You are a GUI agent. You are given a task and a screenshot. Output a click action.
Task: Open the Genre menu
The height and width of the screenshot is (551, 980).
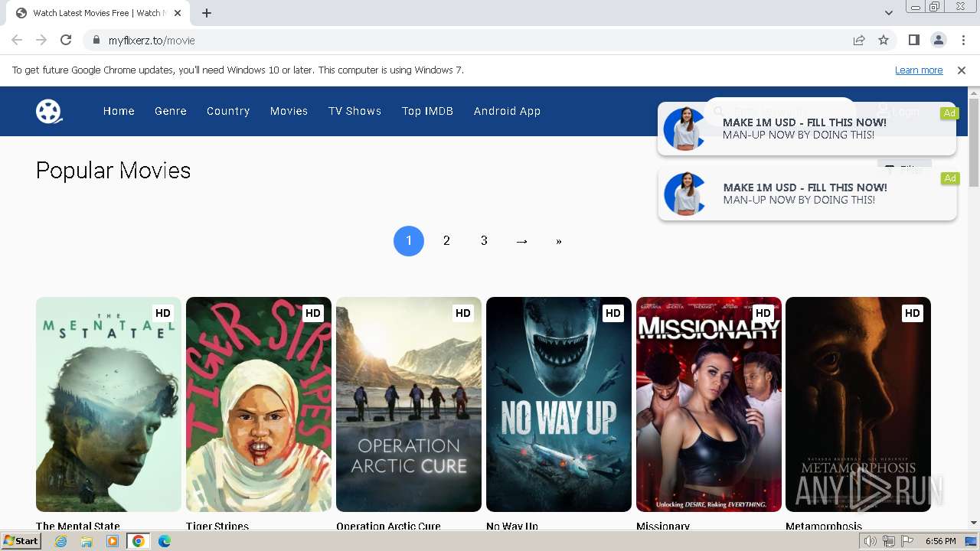click(171, 111)
